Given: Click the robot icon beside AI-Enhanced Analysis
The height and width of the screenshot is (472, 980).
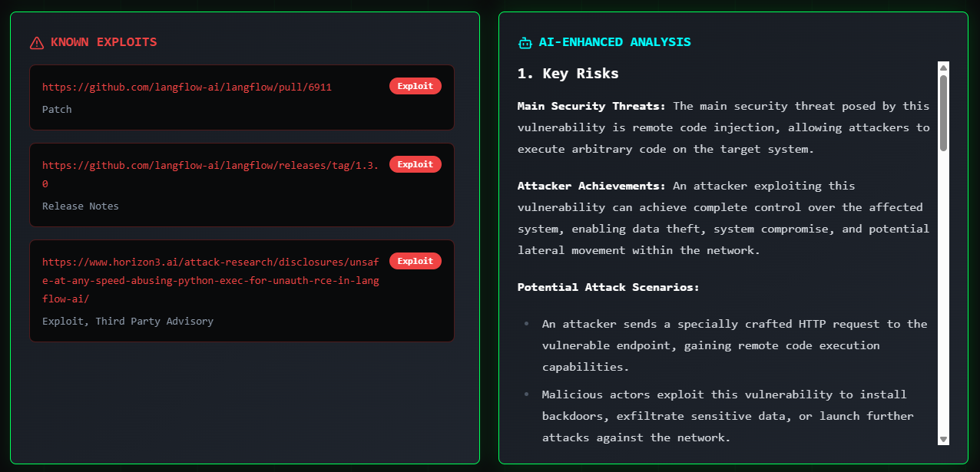Looking at the screenshot, I should (x=525, y=43).
